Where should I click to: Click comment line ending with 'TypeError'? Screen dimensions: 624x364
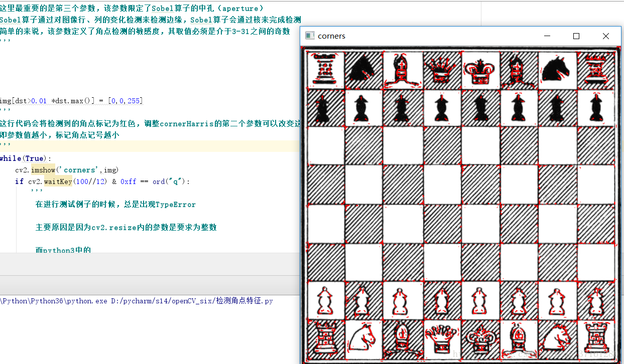115,205
